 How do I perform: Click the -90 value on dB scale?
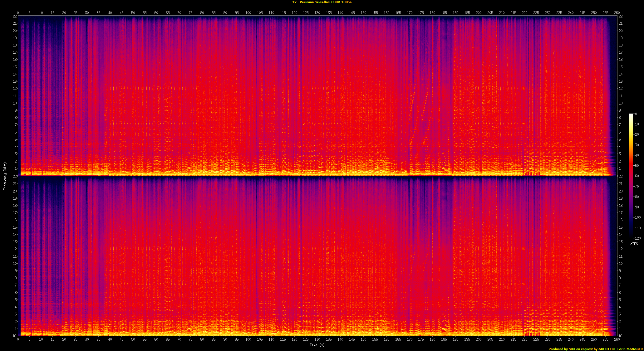coord(636,207)
